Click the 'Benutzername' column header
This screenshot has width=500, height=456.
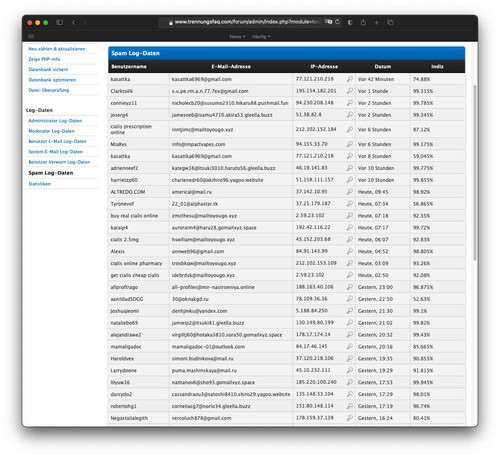(129, 66)
